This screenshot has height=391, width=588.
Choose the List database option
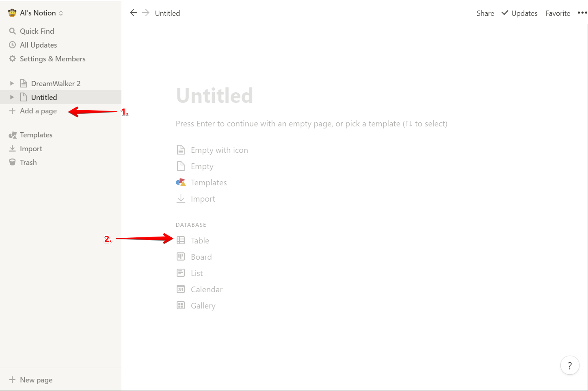(x=197, y=273)
